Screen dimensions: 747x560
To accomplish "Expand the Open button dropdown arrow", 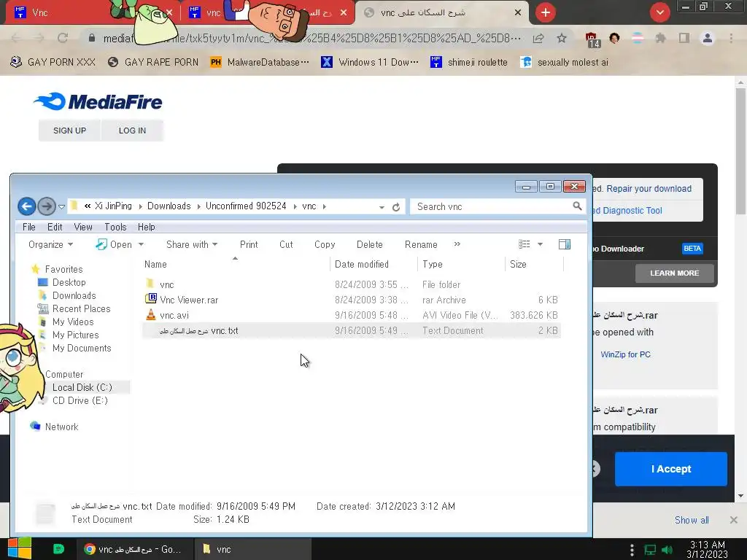I will 141,244.
